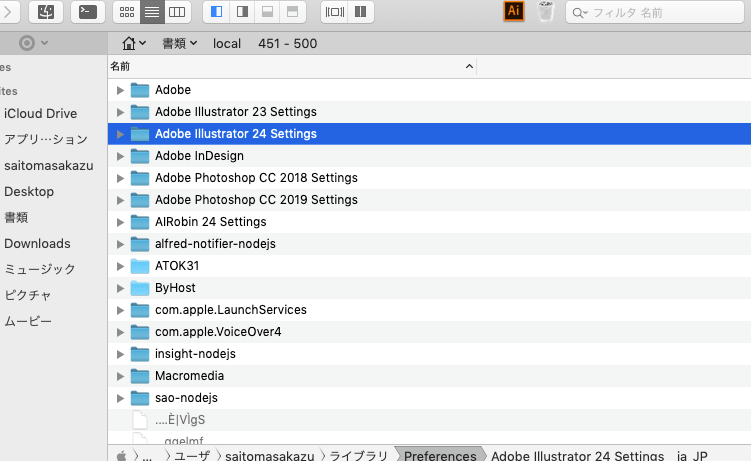Expand Adobe Illustrator 24 Settings folder
The height and width of the screenshot is (461, 751).
click(120, 134)
